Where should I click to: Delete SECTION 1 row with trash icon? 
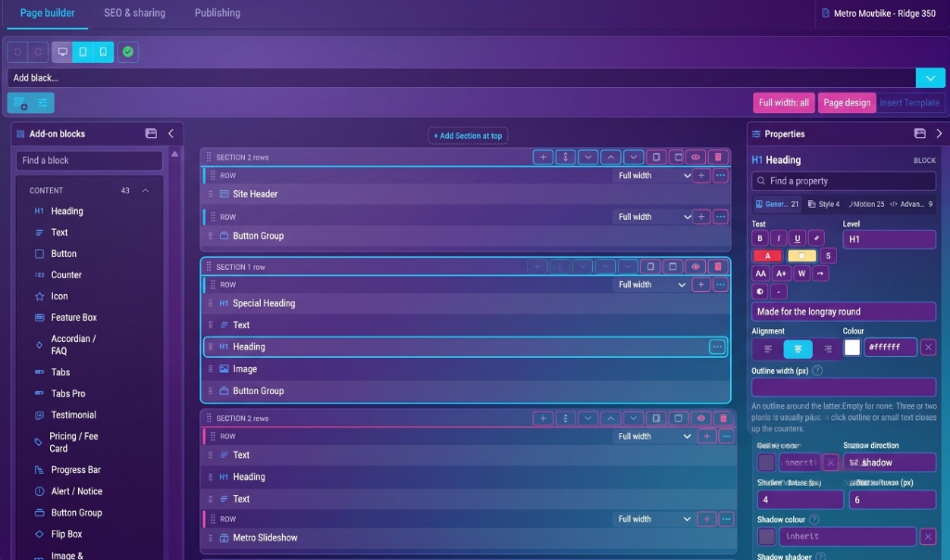pos(718,267)
